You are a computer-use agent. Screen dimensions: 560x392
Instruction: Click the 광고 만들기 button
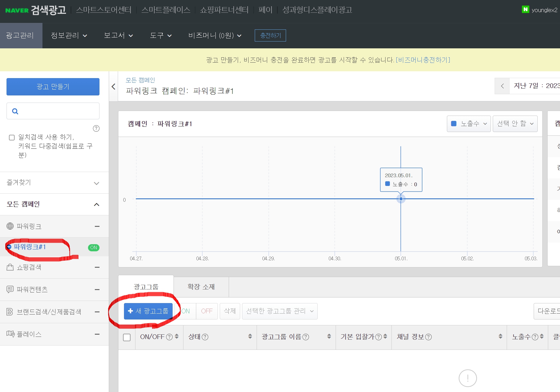pos(53,86)
